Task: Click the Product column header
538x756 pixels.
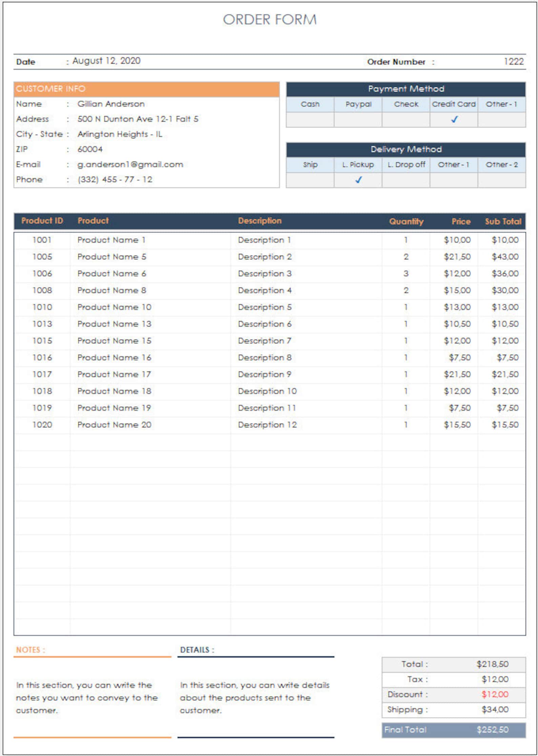Action: coord(93,221)
